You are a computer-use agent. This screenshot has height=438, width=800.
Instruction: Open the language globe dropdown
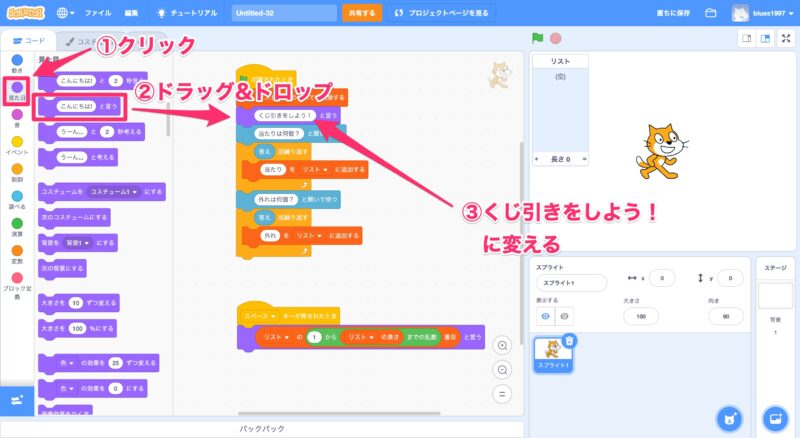click(x=65, y=14)
